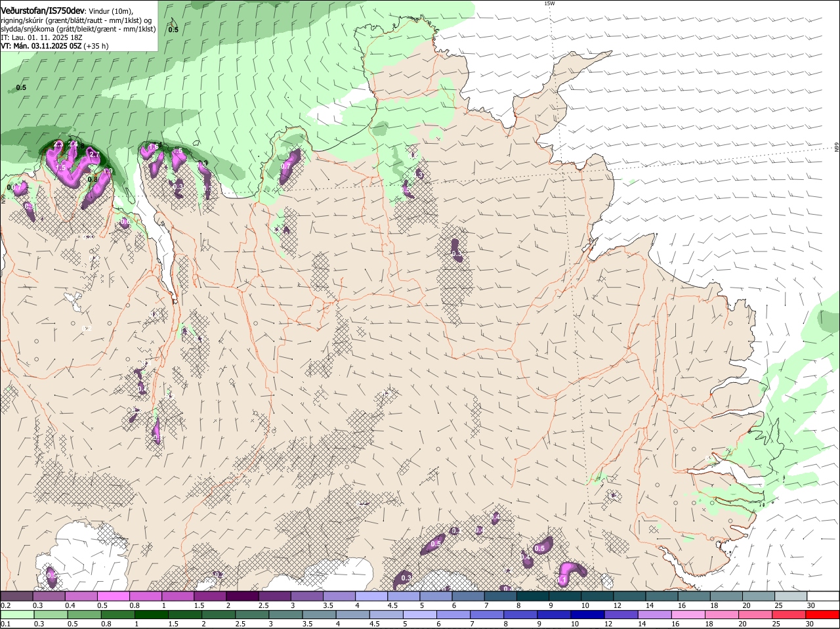
Task: Click the '25' label in the lower rain legend
Action: pos(776,624)
